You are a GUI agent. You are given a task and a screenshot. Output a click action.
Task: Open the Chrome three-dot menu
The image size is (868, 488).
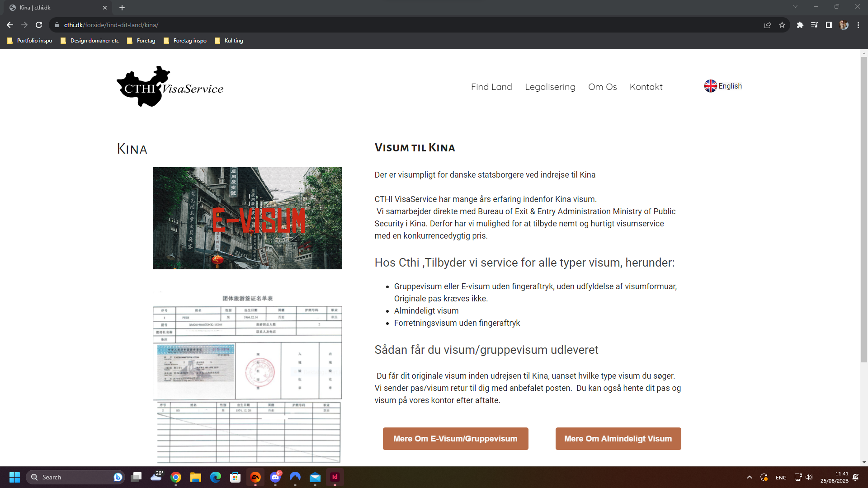click(x=858, y=25)
